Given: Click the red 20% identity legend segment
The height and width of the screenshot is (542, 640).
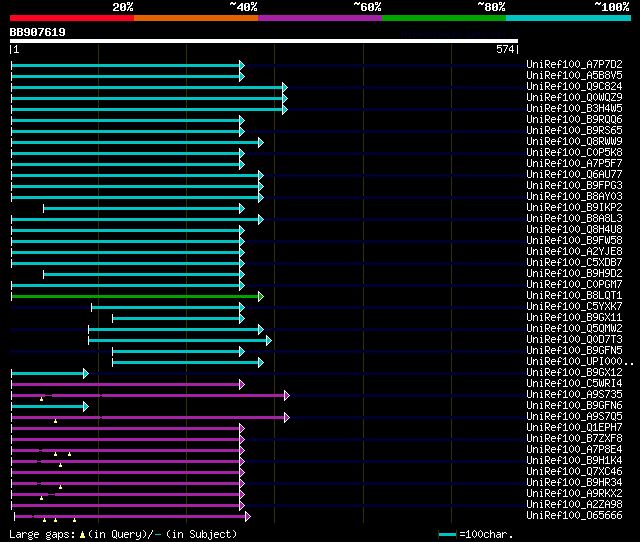Looking at the screenshot, I should (72, 18).
